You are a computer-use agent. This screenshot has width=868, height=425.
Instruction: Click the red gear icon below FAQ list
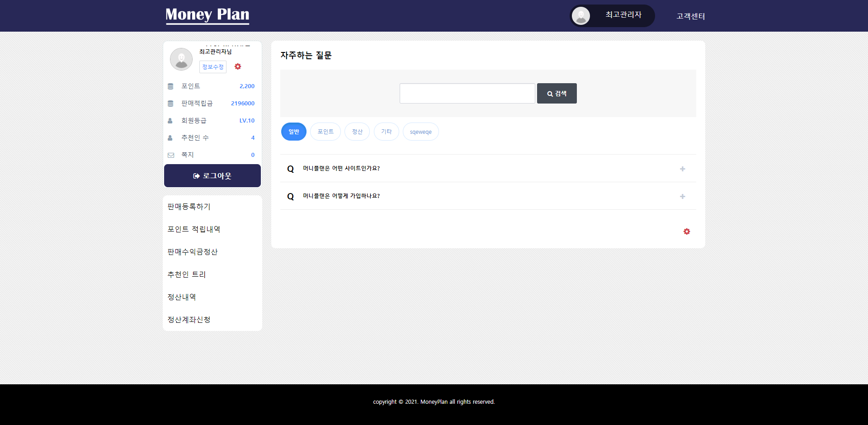coord(687,231)
